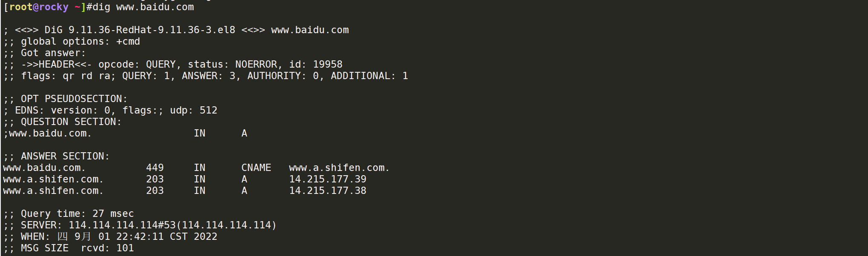The image size is (868, 256).
Task: Click the QUESTION SECTION heading
Action: point(71,122)
